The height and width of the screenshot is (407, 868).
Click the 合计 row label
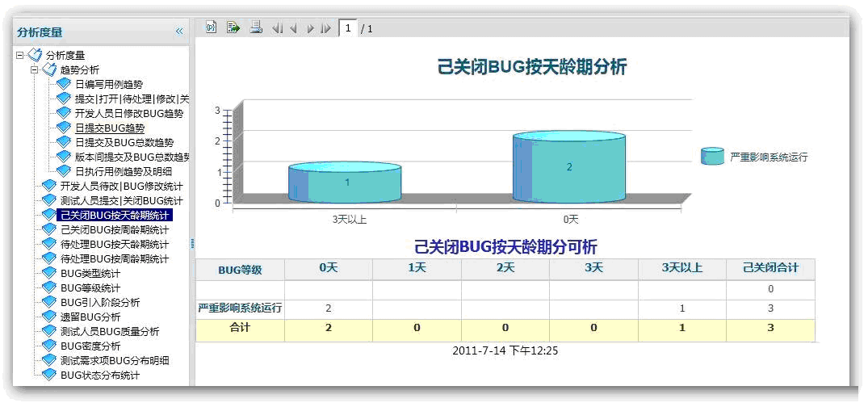(241, 327)
